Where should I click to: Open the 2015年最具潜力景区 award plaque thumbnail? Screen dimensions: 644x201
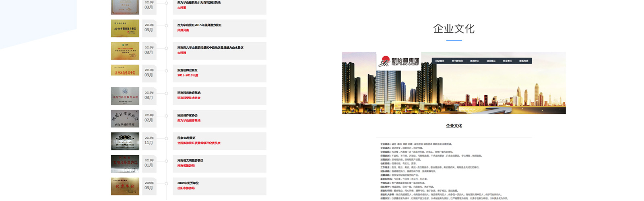(125, 29)
